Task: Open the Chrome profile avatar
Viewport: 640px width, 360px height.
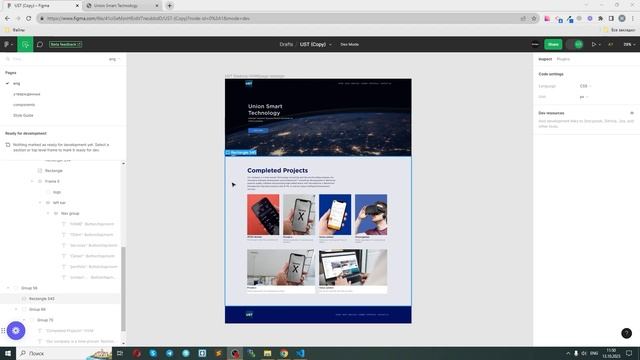Action: click(622, 18)
